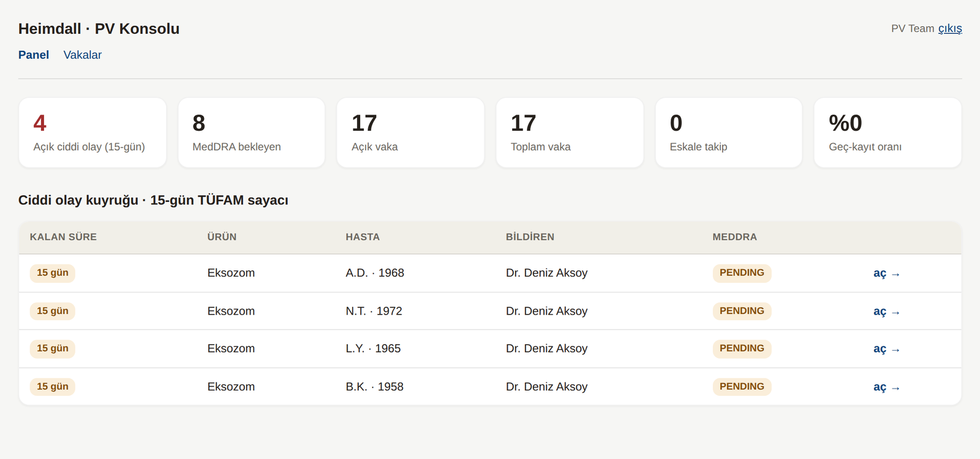Click the PENDING badge in the L.Y. row
The image size is (980, 459).
742,348
